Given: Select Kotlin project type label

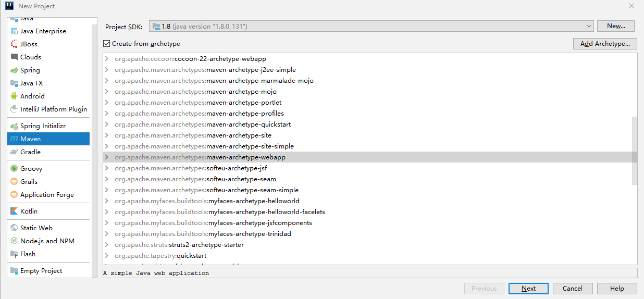Looking at the screenshot, I should tap(29, 211).
